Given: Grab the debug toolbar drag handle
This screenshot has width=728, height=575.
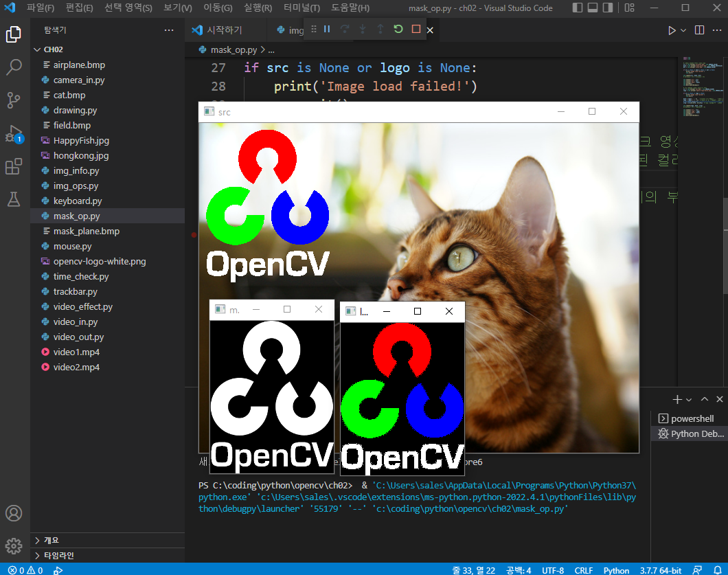Looking at the screenshot, I should pos(314,30).
